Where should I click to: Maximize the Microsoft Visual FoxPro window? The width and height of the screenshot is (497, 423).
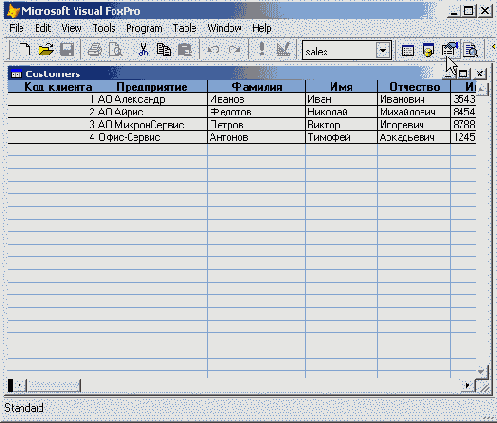click(468, 11)
